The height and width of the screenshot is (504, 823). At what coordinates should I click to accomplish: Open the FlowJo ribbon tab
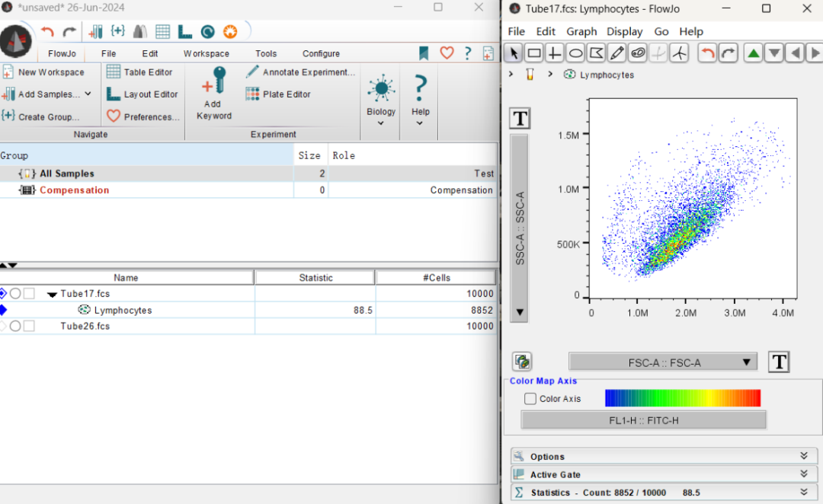pyautogui.click(x=62, y=53)
